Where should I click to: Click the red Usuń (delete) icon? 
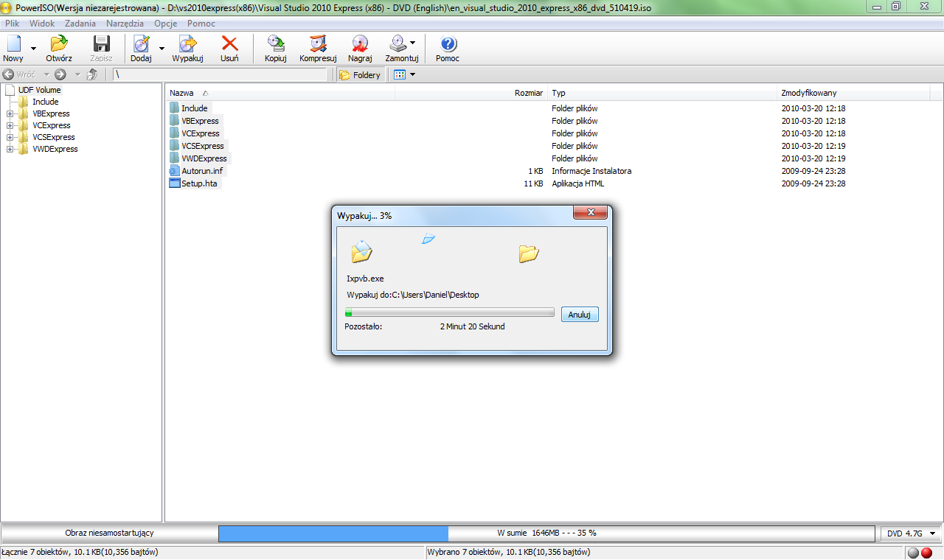tap(229, 45)
